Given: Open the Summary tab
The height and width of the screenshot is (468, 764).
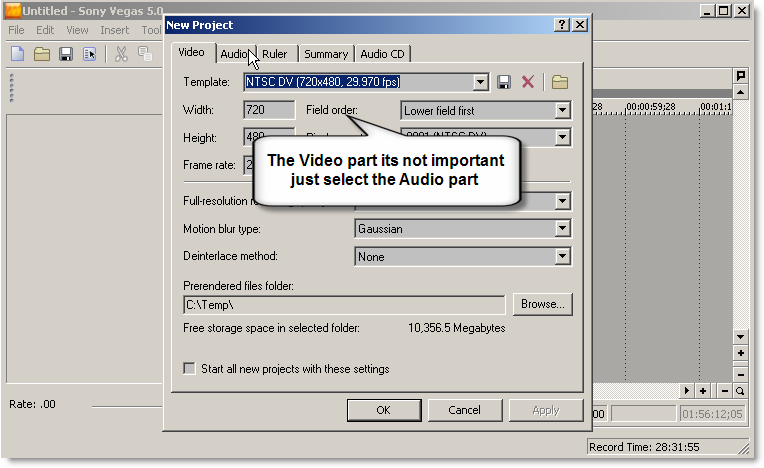Looking at the screenshot, I should [326, 54].
